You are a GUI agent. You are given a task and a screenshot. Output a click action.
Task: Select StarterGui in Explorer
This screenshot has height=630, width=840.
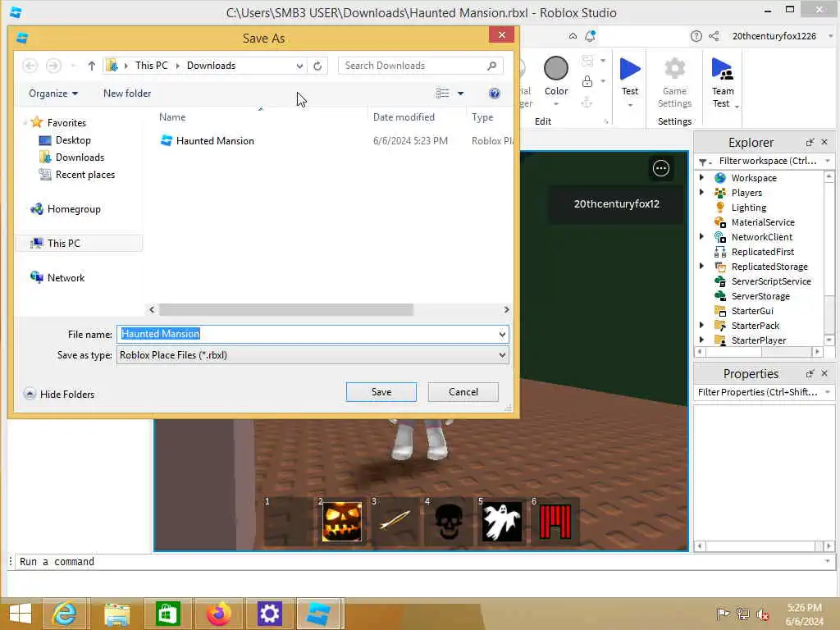point(752,311)
